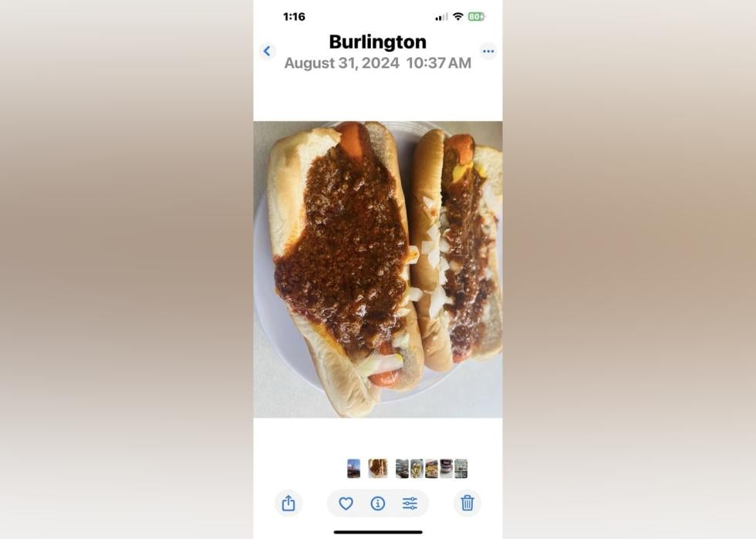Screen dimensions: 756x539
Task: Select the dark jar thumbnail
Action: click(x=447, y=468)
